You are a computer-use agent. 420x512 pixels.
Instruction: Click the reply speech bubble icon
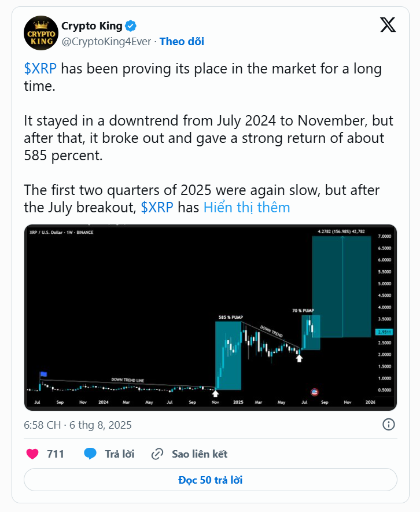coord(90,454)
